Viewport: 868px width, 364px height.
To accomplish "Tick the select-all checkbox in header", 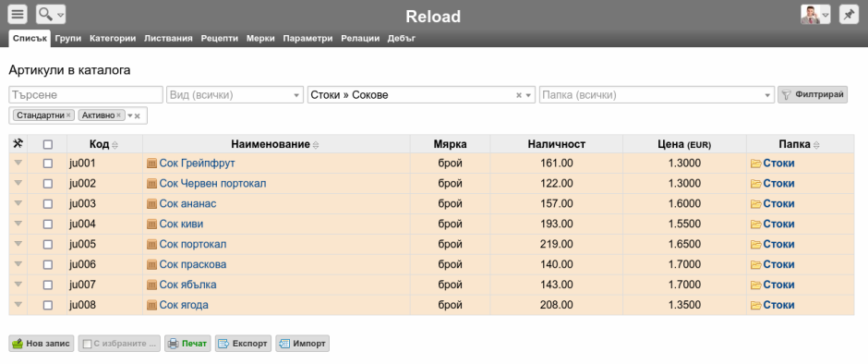I will 48,144.
